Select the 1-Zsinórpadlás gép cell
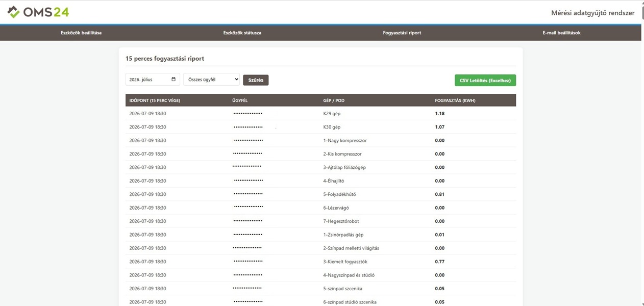 pyautogui.click(x=343, y=235)
